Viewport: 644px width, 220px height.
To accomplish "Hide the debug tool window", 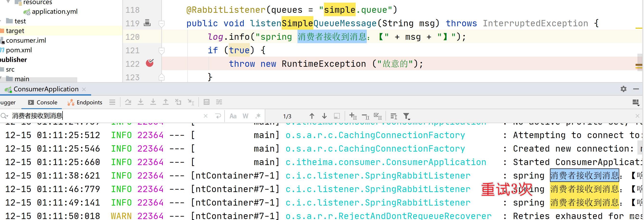I will tap(636, 89).
